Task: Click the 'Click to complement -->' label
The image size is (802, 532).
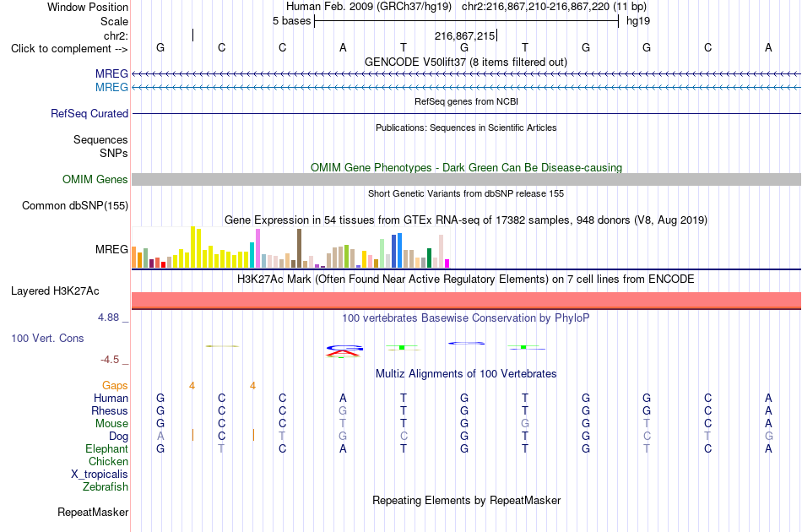Action: click(69, 49)
